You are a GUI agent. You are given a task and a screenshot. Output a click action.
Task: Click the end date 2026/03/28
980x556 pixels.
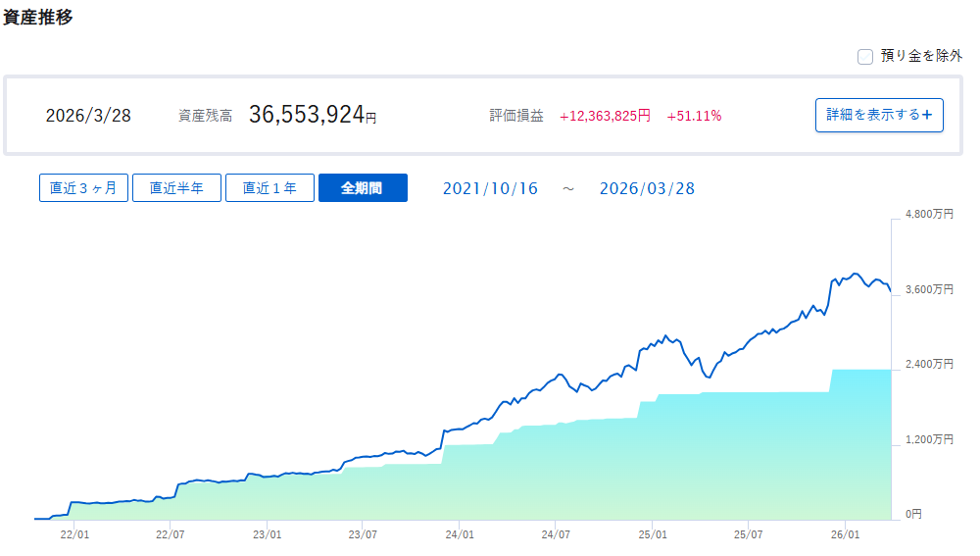(x=647, y=188)
